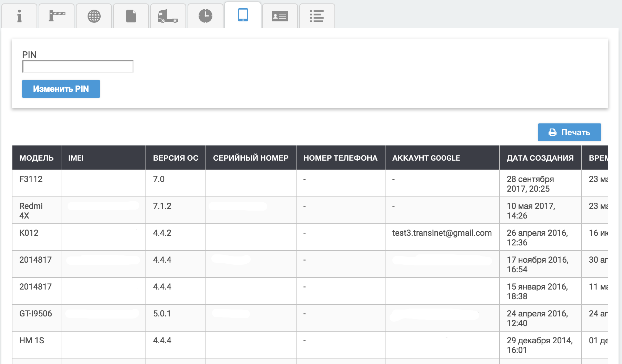Click the test3.transinet@gmail.com account cell

(442, 233)
